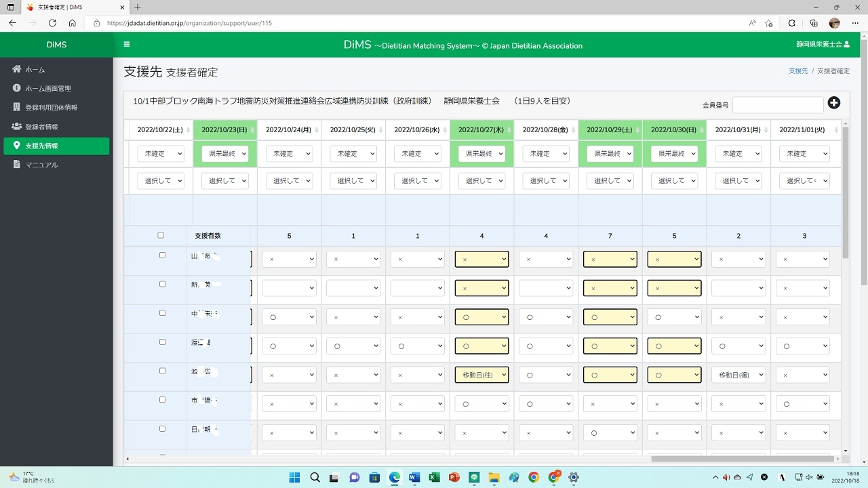
Task: Open Microsoft Word from the taskbar
Action: coord(414,477)
